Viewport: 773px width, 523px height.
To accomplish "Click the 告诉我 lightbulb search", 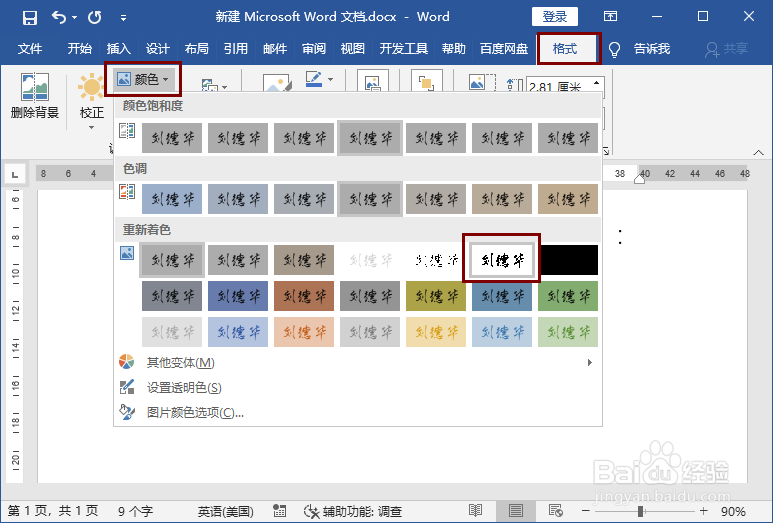I will pos(639,49).
